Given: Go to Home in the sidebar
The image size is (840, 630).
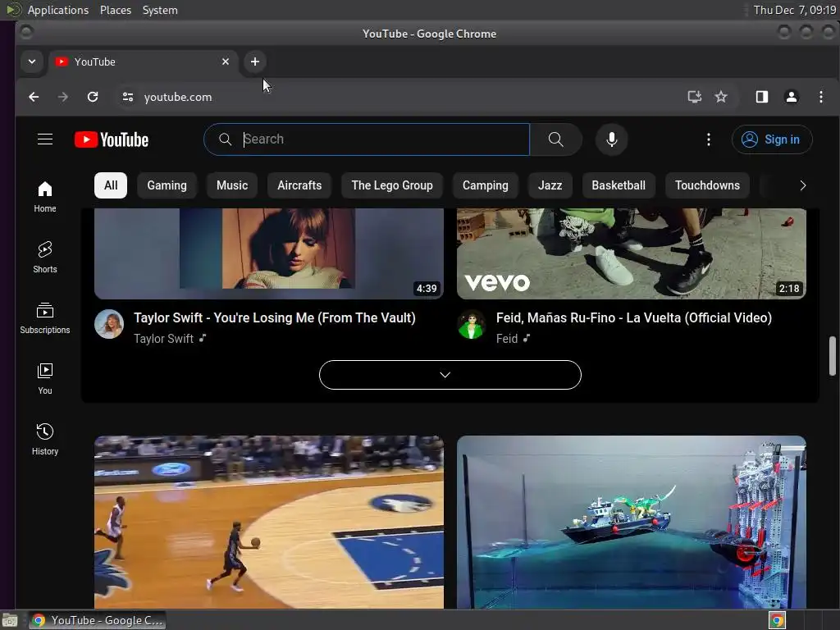Looking at the screenshot, I should pyautogui.click(x=45, y=197).
